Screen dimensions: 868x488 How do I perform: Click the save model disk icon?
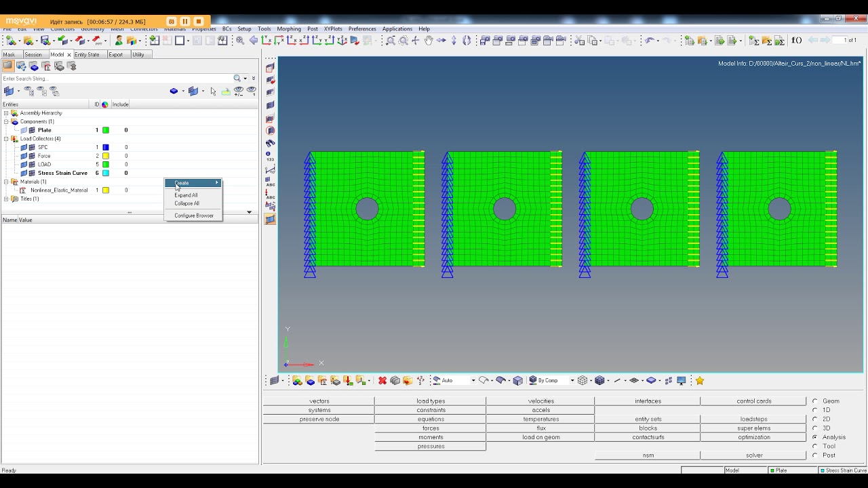click(45, 41)
